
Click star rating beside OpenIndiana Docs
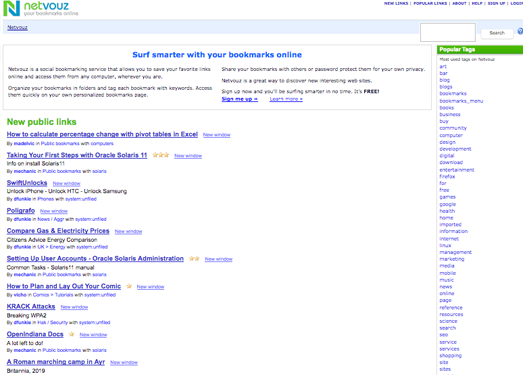coord(71,334)
